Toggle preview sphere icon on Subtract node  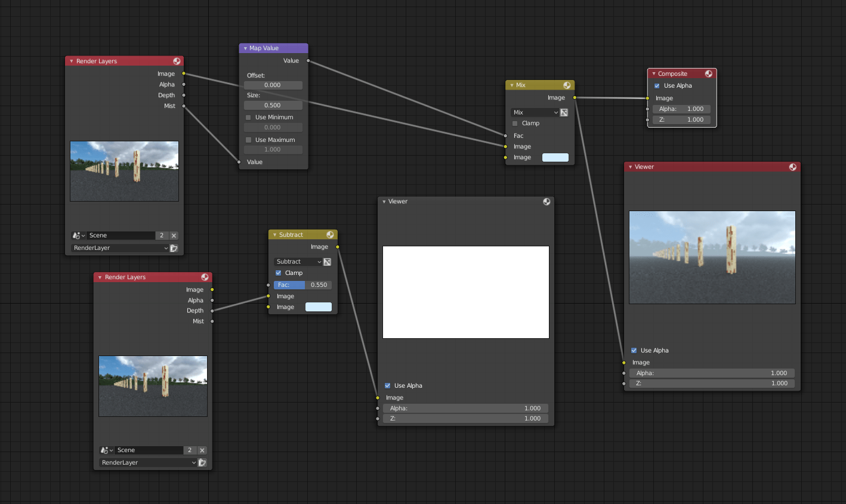point(330,234)
